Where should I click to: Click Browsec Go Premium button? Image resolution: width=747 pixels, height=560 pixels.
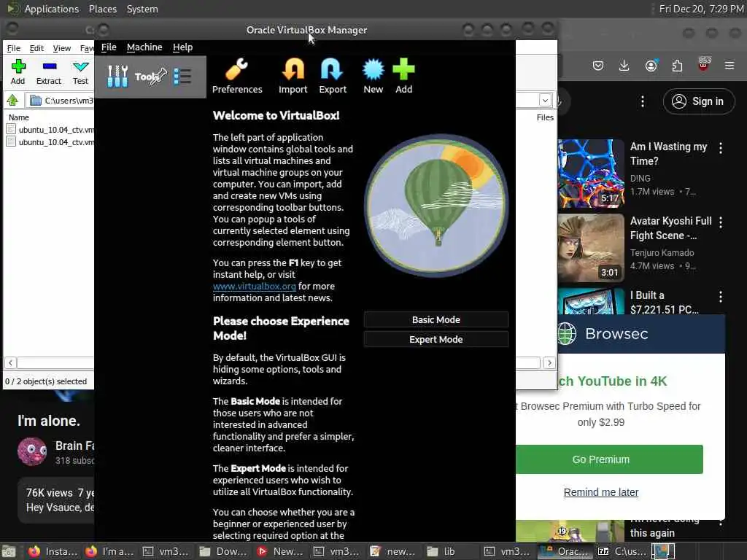click(609, 459)
